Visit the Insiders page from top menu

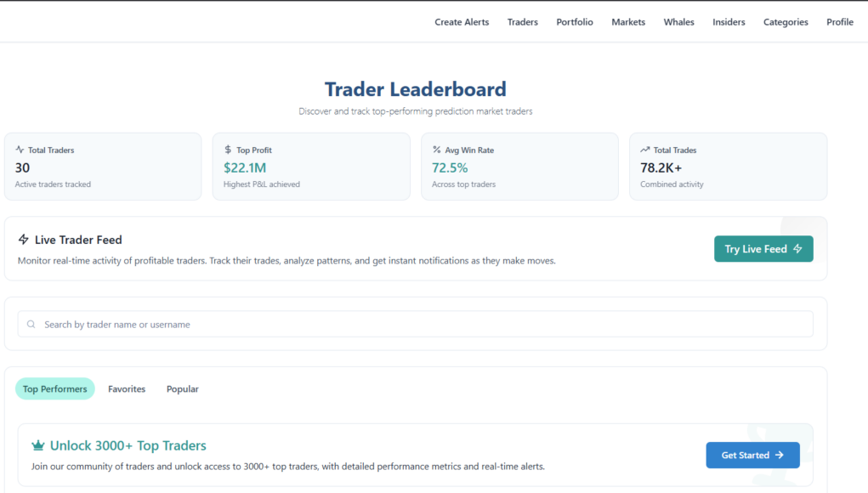[x=729, y=22]
